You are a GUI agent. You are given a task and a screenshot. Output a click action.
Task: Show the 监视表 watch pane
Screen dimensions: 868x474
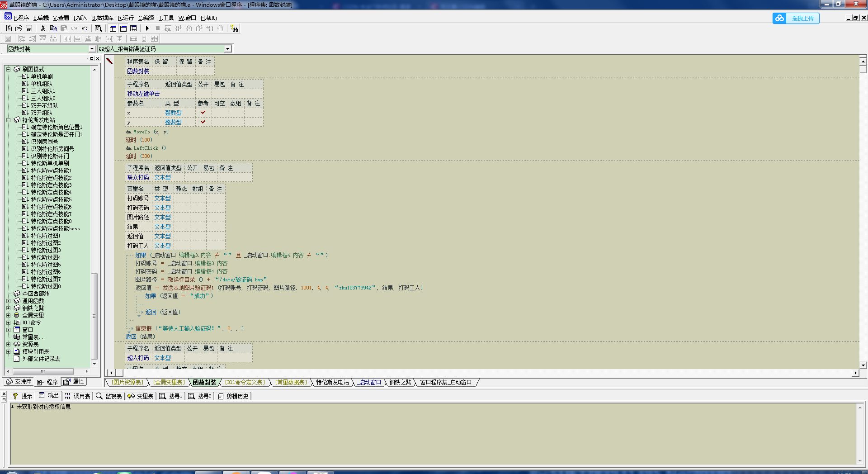(109, 396)
